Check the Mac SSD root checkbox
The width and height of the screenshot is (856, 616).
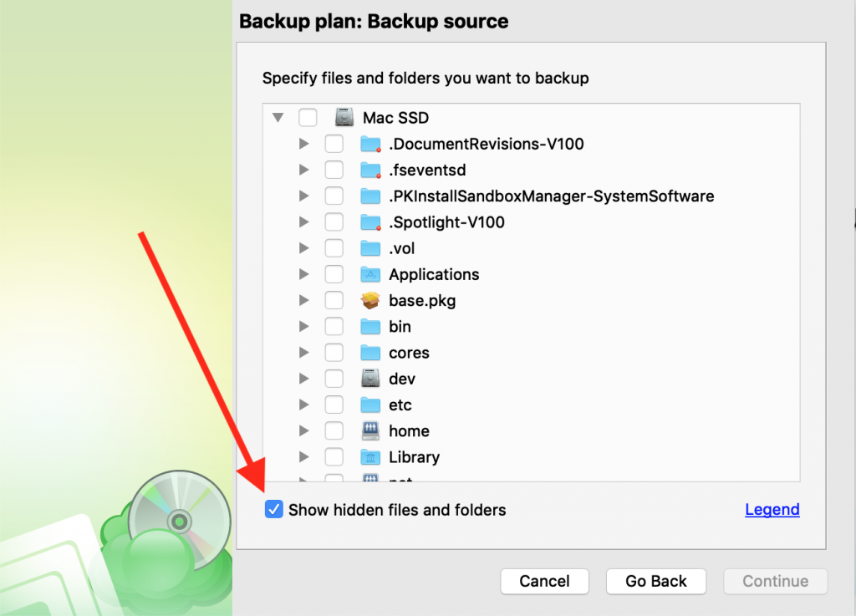coord(308,117)
